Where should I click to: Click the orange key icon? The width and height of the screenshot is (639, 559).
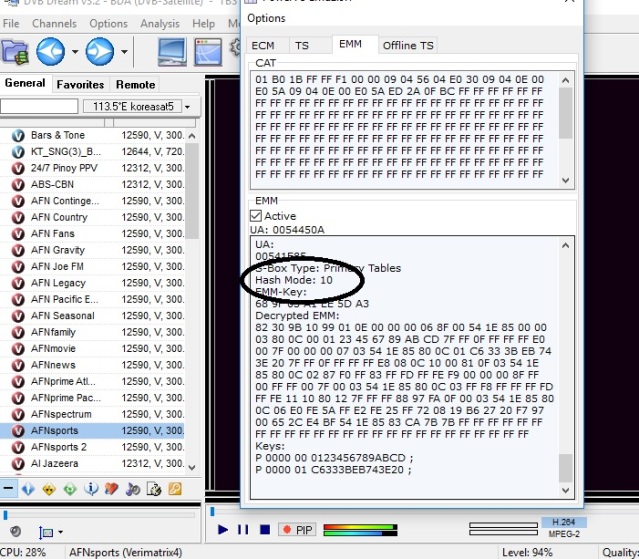(x=175, y=489)
